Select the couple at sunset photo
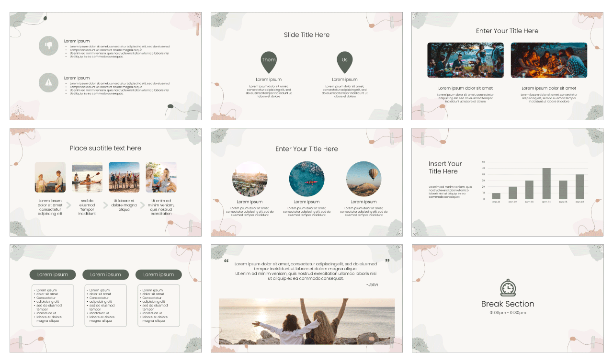613x364 pixels. point(50,177)
